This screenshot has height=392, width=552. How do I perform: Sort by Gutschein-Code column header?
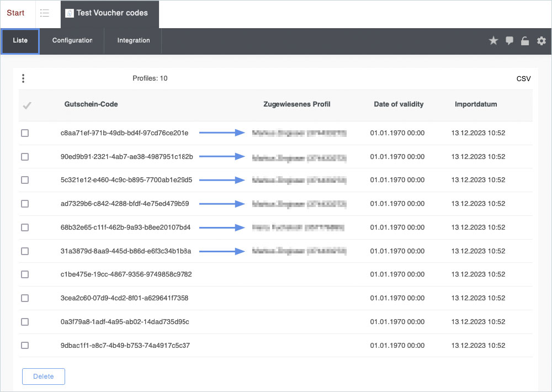tap(91, 104)
